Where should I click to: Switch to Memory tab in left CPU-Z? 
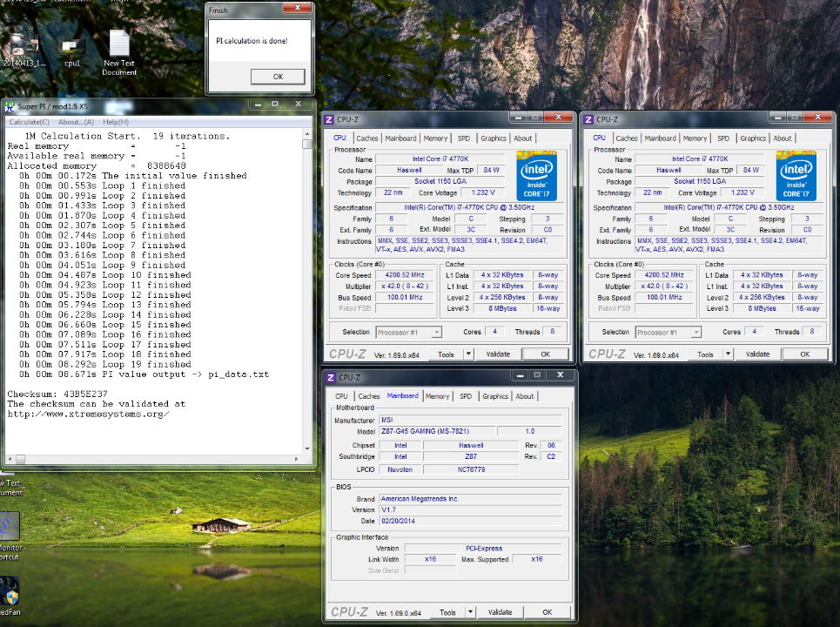[435, 138]
